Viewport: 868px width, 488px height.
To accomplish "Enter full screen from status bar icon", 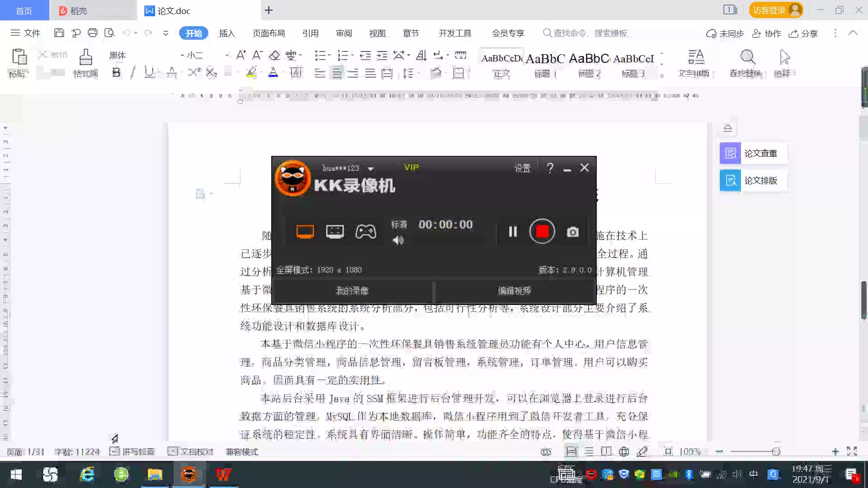I will tap(852, 451).
